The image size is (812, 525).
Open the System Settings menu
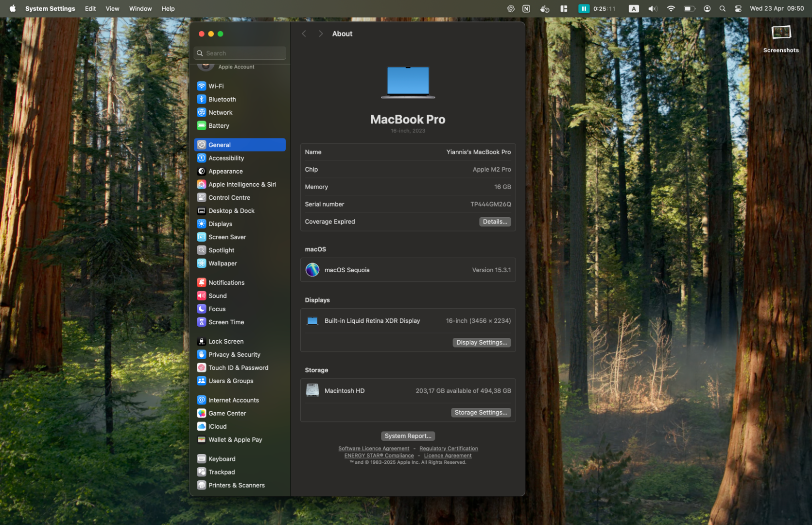click(50, 8)
